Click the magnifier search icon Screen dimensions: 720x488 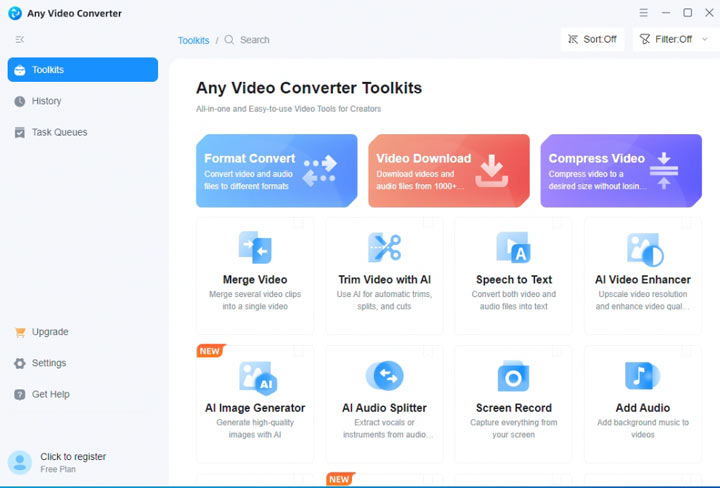[x=229, y=40]
